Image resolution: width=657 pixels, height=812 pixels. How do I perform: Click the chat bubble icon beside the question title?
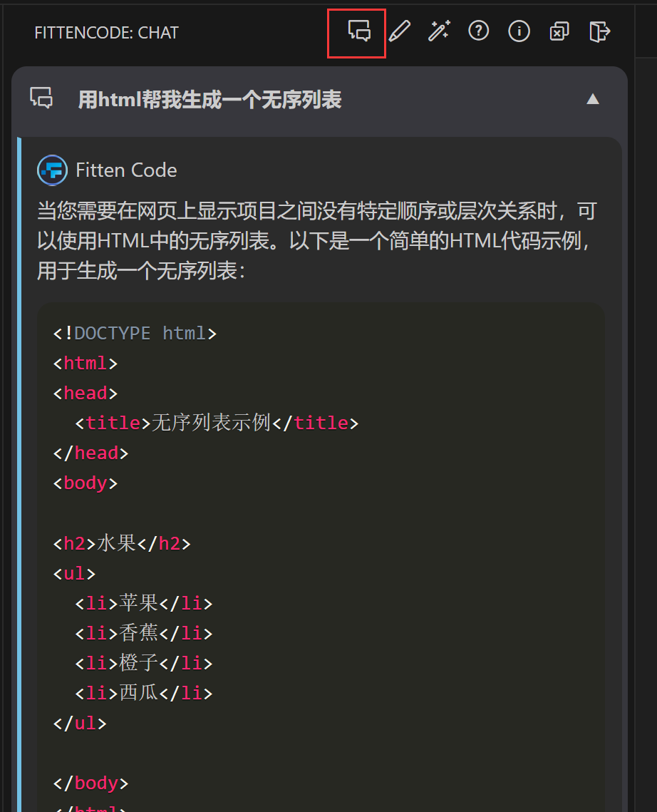point(41,99)
